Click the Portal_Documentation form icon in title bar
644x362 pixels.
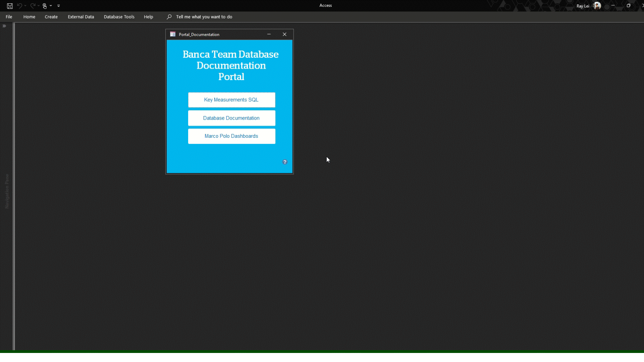[173, 34]
